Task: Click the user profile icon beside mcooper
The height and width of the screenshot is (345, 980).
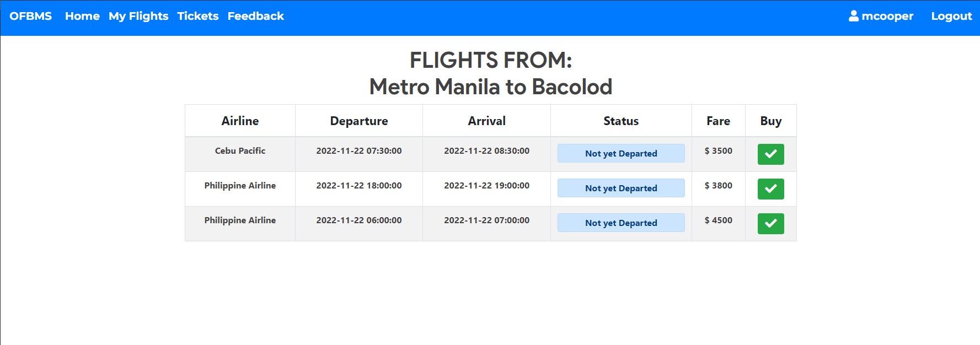Action: coord(854,16)
